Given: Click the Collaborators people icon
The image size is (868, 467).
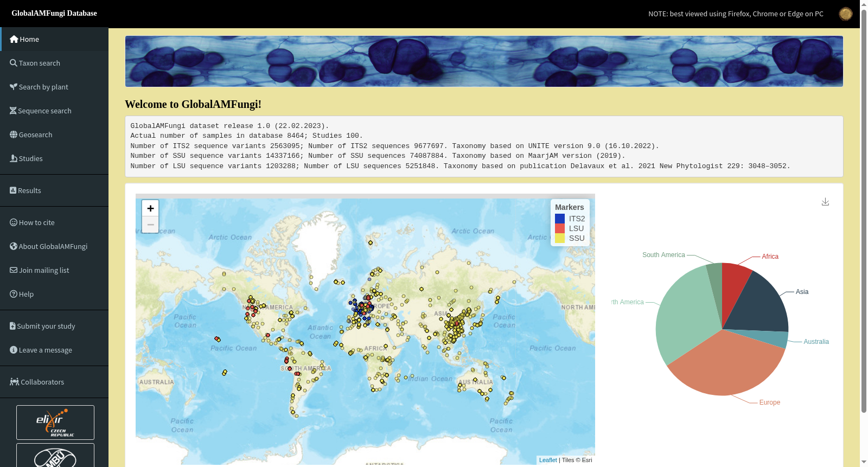Looking at the screenshot, I should point(15,382).
